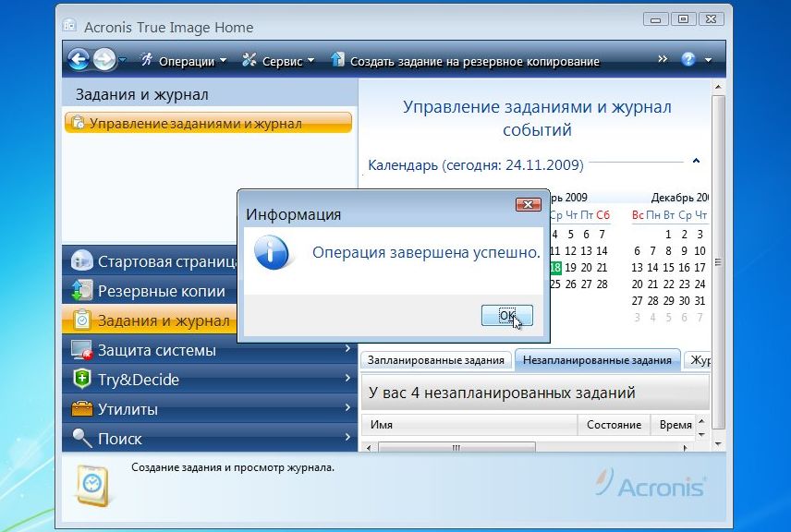Switch to Незапланированные задания tab
The image size is (791, 532).
pos(597,360)
